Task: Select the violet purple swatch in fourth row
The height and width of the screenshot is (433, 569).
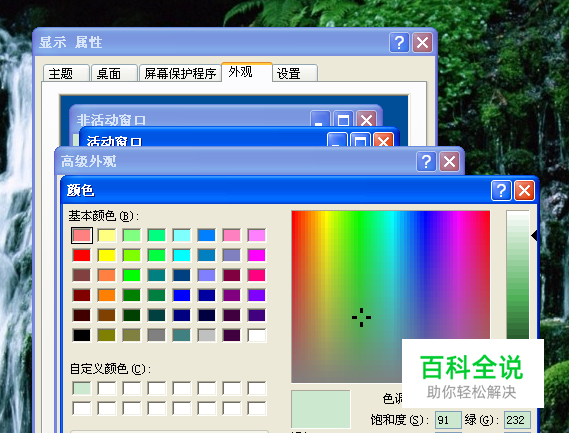Action: (x=257, y=295)
